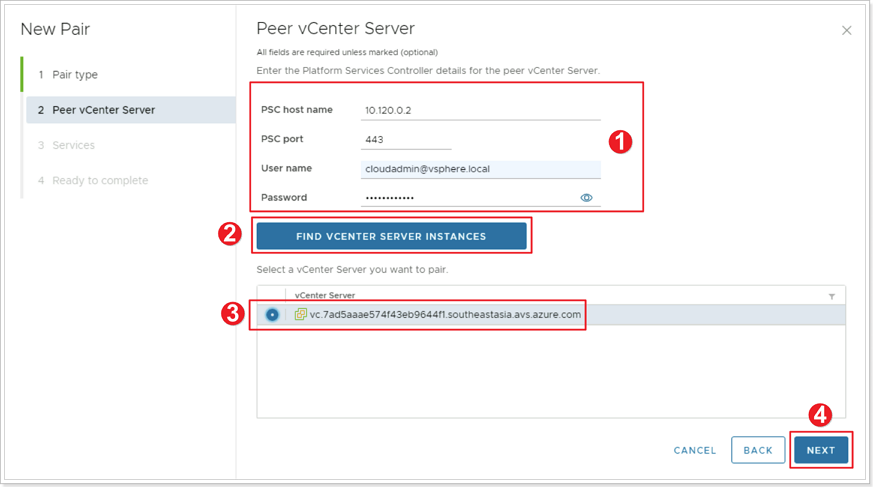Go back with the Back button
Image resolution: width=873 pixels, height=487 pixels.
(758, 450)
